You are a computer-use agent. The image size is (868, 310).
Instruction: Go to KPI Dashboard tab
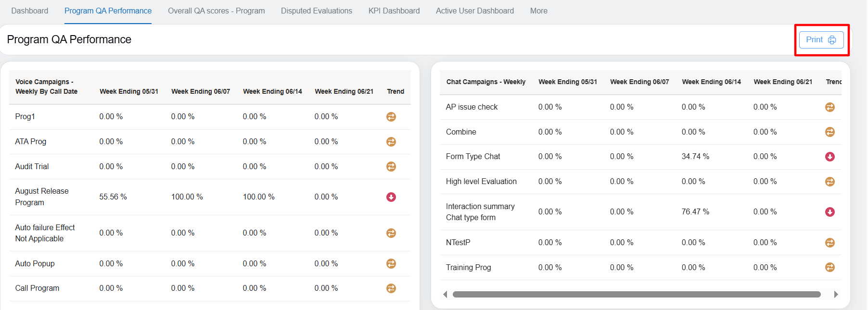(x=394, y=11)
